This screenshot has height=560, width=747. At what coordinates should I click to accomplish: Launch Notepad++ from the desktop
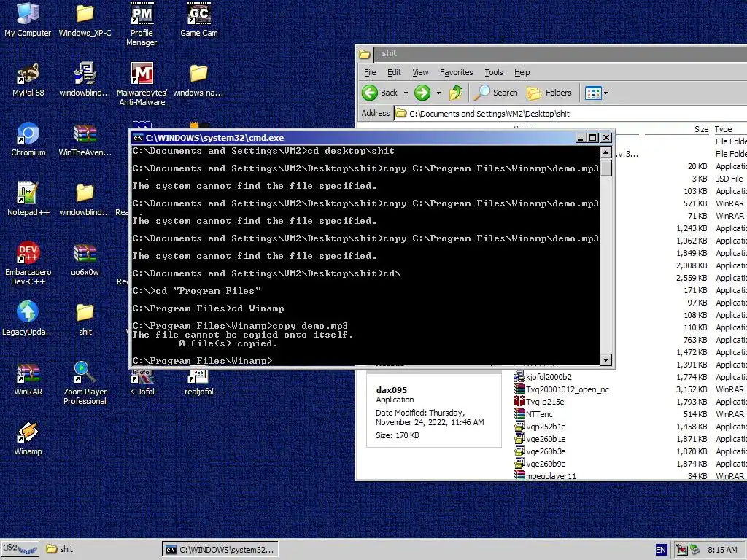[28, 200]
